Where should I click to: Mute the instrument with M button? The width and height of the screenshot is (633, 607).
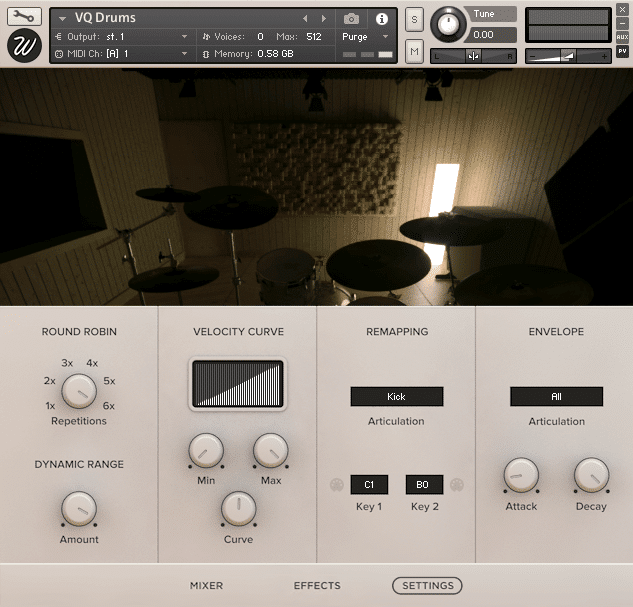414,51
